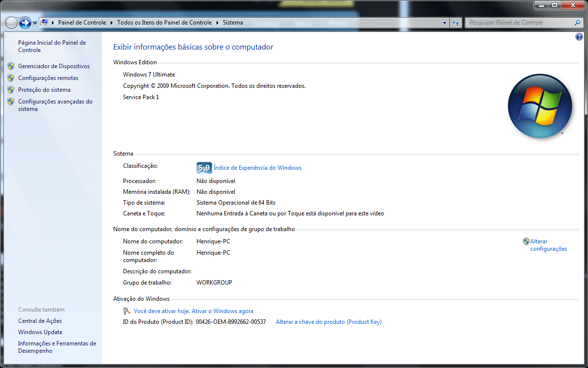Click the magnifier search icon
The image size is (588, 368).
coord(577,23)
